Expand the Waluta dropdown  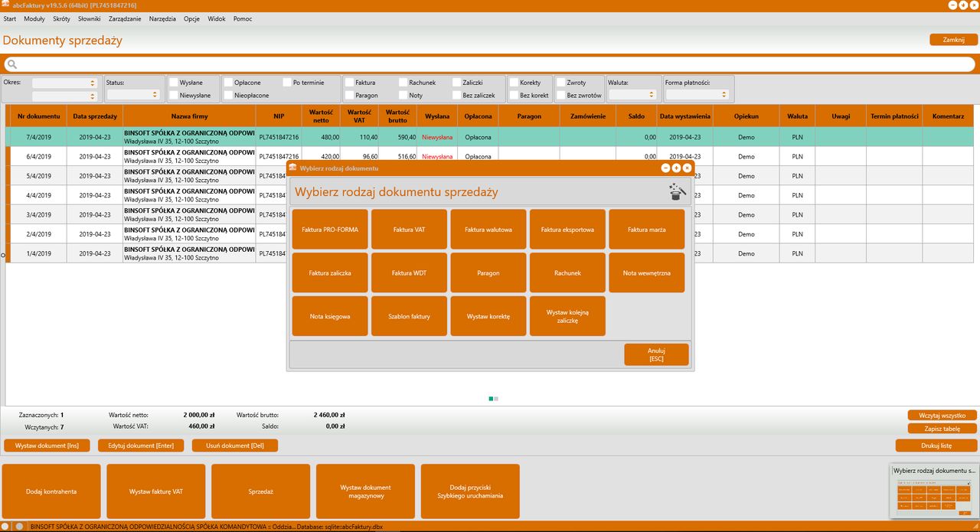point(632,95)
